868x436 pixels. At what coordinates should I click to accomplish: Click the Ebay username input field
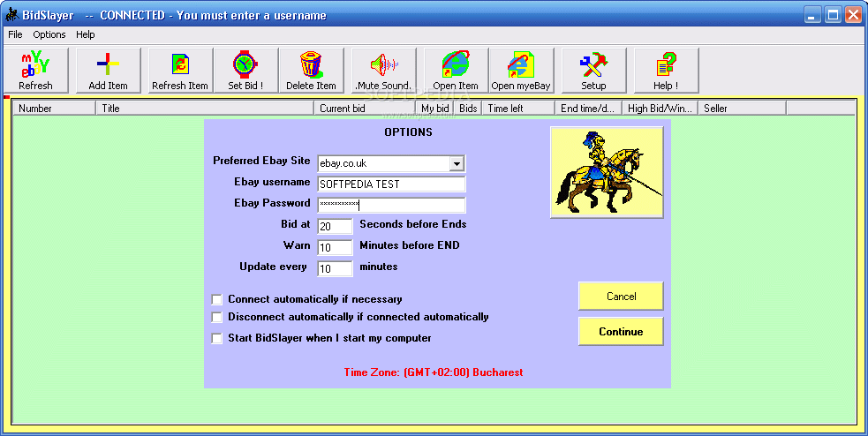(x=391, y=184)
